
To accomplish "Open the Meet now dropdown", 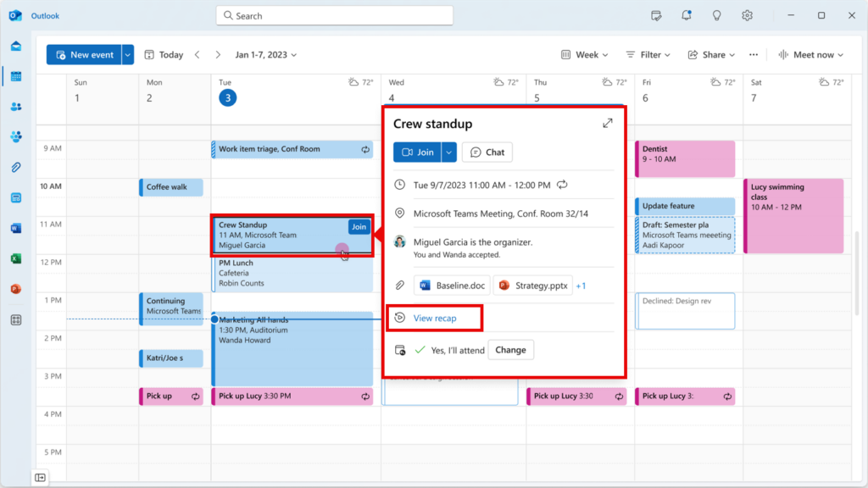I will [811, 55].
